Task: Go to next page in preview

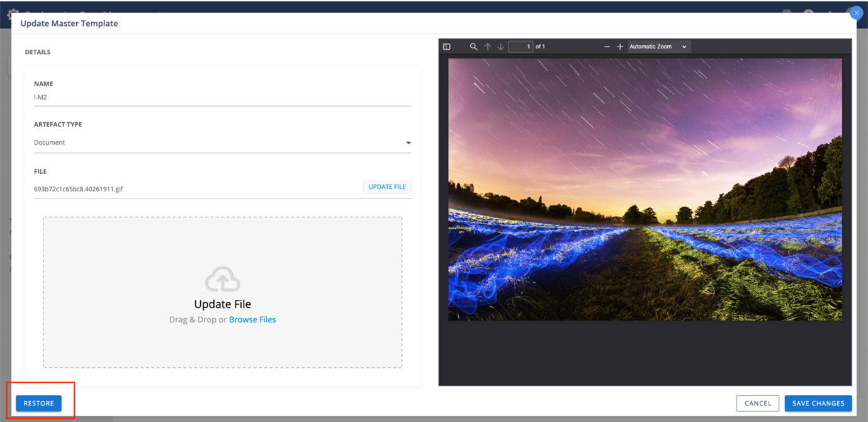Action: point(501,47)
